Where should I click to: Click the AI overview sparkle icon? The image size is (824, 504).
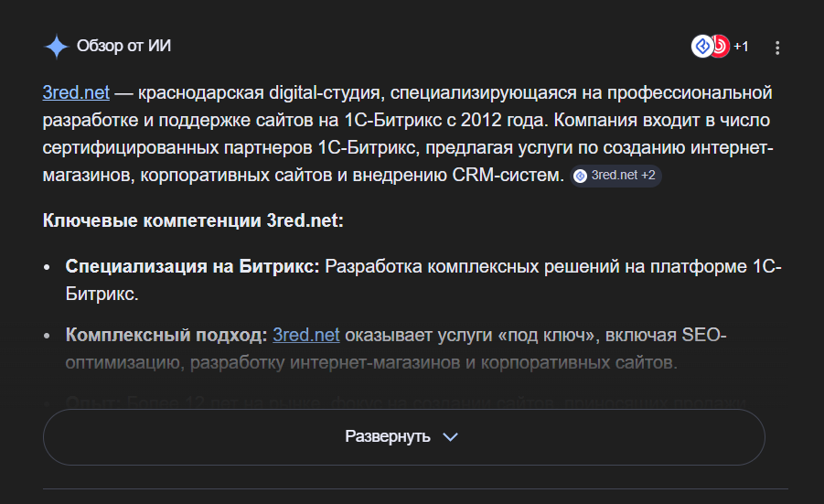[56, 47]
